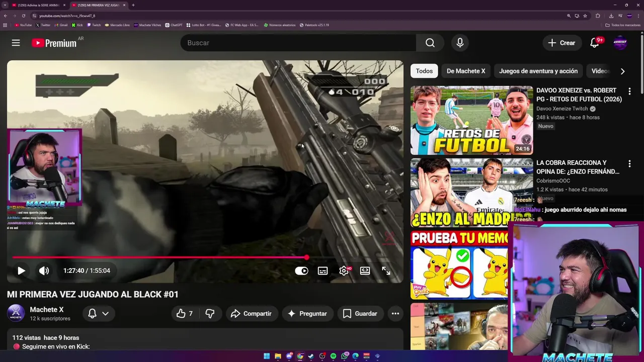Open options for DAVOO XENEIZE video
Screen dimensions: 644x362
point(629,92)
